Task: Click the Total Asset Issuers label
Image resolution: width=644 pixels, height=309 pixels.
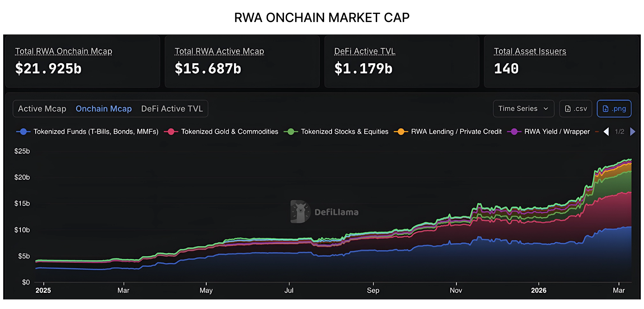Action: [530, 51]
